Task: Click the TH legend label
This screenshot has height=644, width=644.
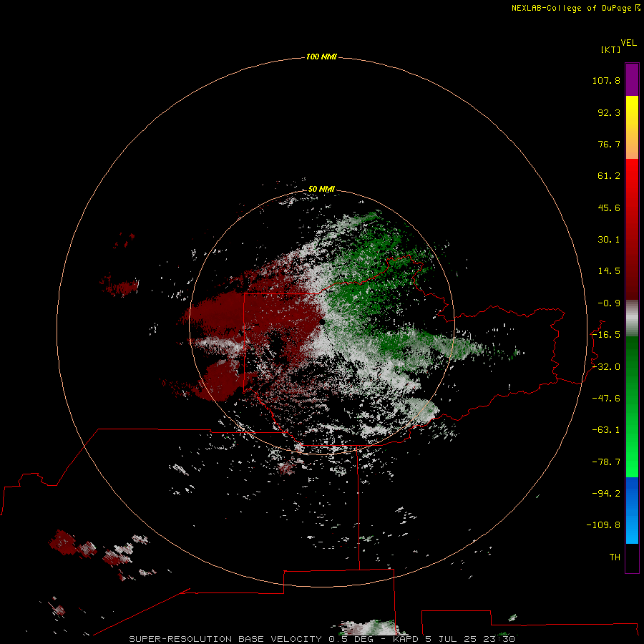Action: 615,557
